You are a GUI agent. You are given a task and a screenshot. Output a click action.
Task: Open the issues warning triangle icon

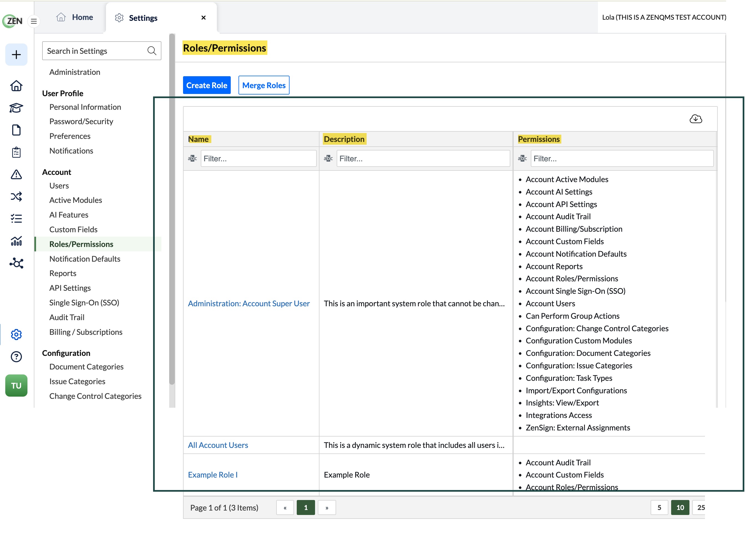[16, 174]
